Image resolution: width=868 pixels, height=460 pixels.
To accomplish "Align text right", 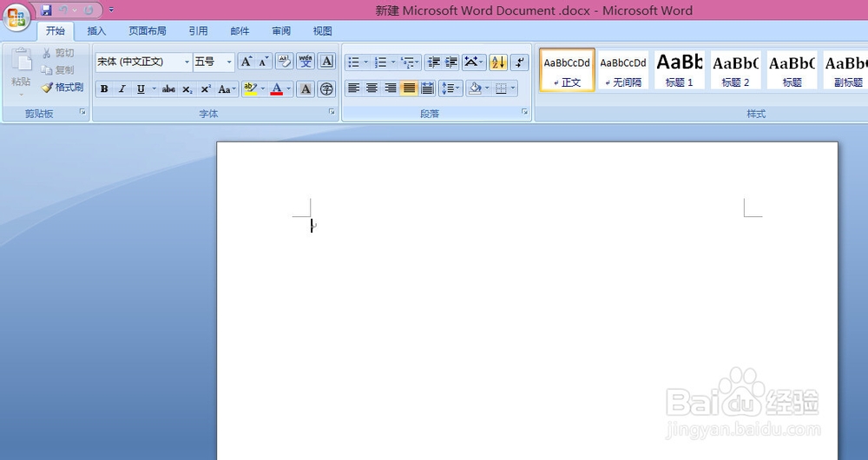I will (x=391, y=88).
